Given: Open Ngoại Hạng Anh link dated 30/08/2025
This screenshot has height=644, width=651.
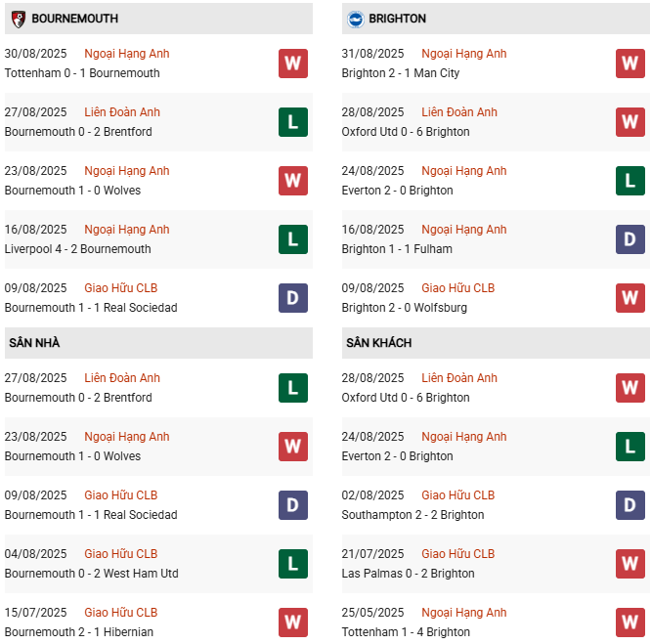Looking at the screenshot, I should coord(127,54).
